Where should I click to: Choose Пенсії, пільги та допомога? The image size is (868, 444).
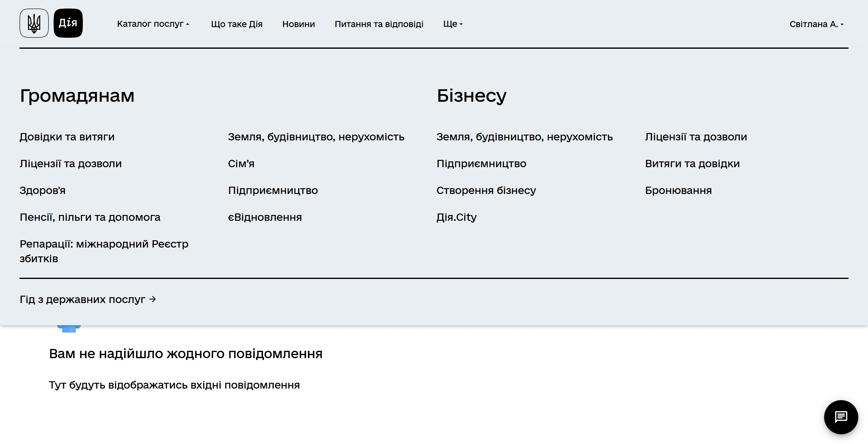point(90,217)
